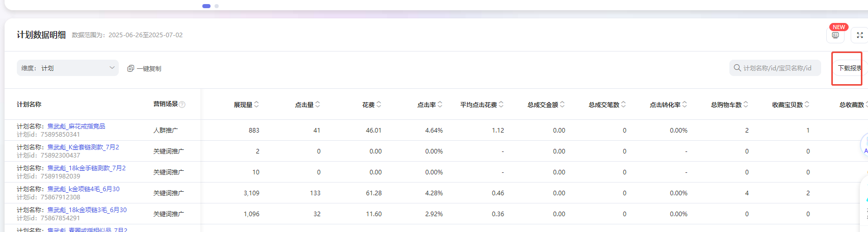The height and width of the screenshot is (232, 868).
Task: Open the NEW feedback message icon
Action: click(x=835, y=35)
